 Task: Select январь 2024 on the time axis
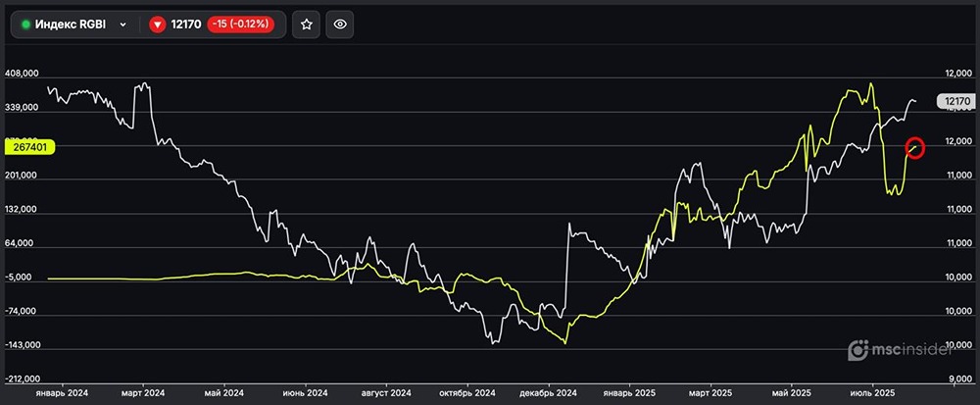coord(62,393)
